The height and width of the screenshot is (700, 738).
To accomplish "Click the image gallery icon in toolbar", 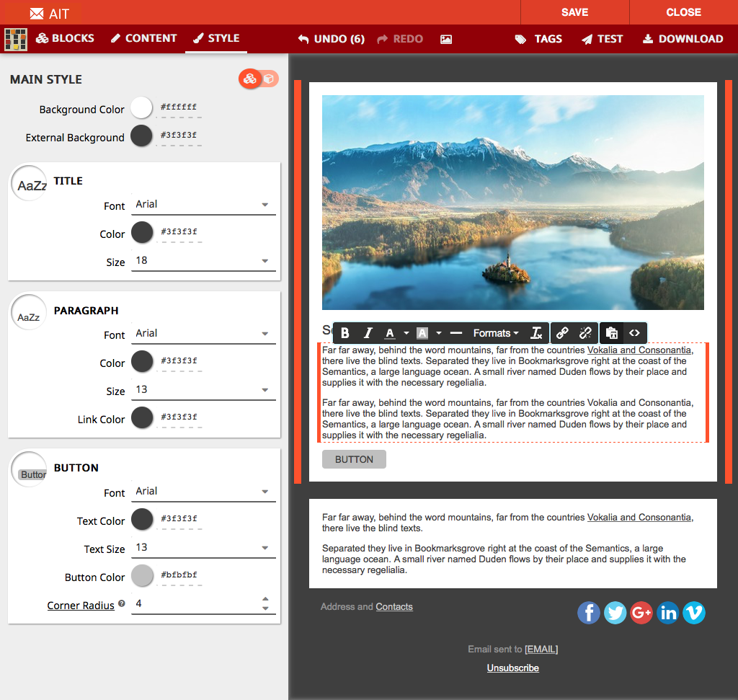I will [x=446, y=39].
